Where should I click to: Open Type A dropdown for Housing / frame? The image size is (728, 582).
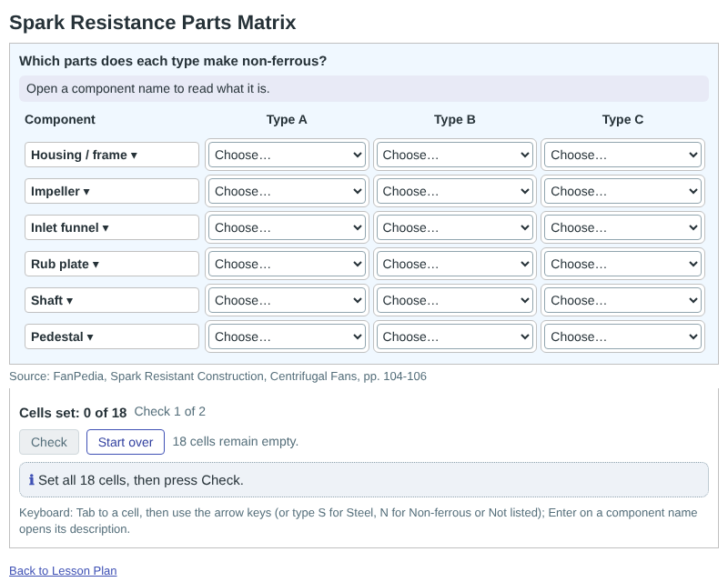tap(287, 155)
